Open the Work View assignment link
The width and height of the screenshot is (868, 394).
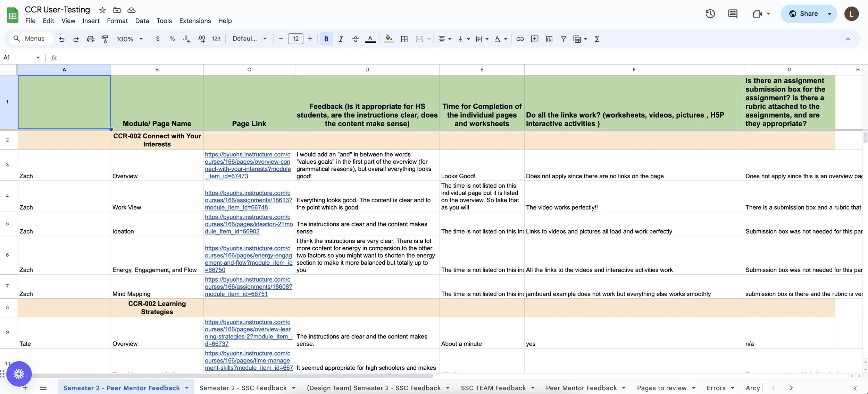click(x=248, y=200)
